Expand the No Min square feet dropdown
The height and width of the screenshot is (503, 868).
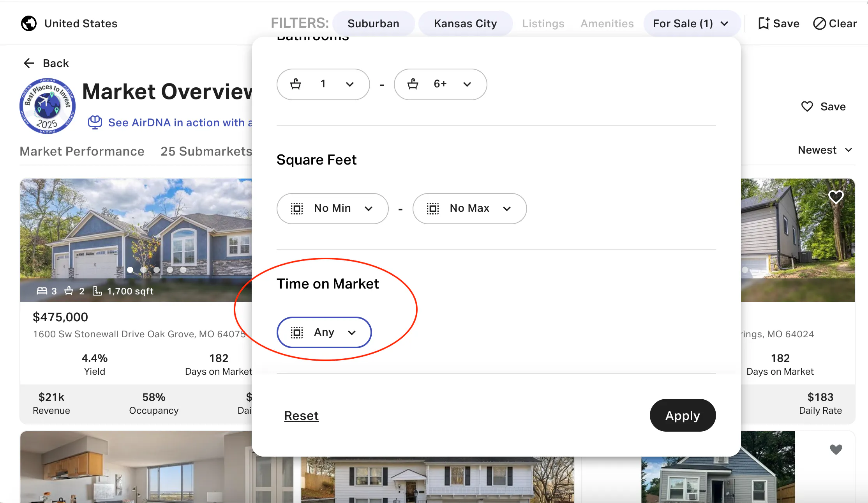(x=333, y=209)
